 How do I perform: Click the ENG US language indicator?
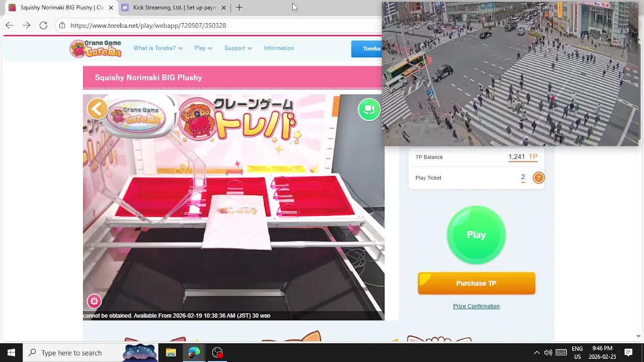(577, 352)
